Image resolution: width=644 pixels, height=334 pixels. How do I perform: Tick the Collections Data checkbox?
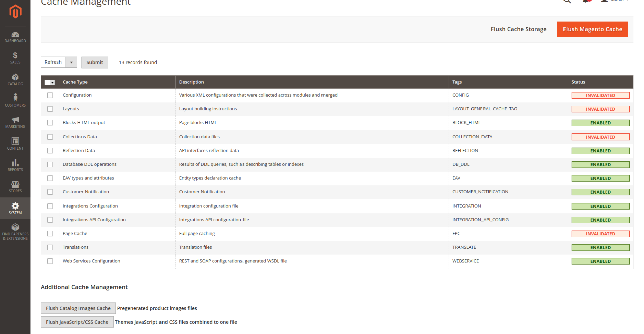coord(50,137)
